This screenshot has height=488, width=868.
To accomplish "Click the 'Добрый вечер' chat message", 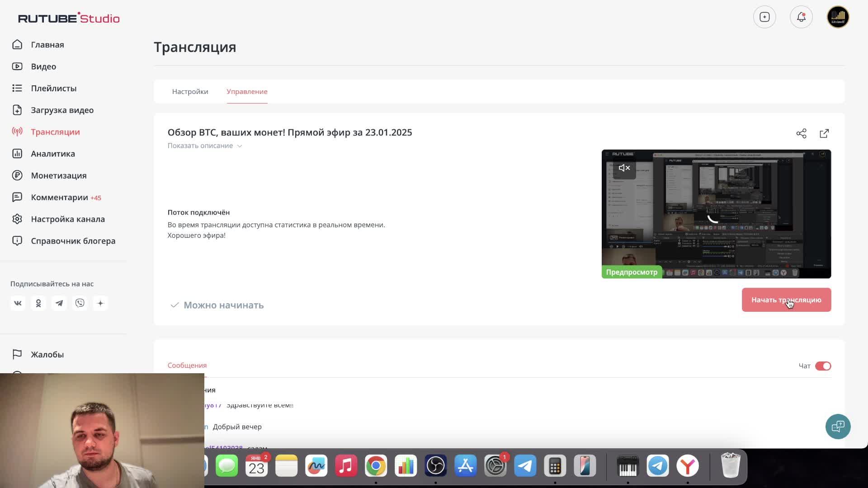I will 237,427.
